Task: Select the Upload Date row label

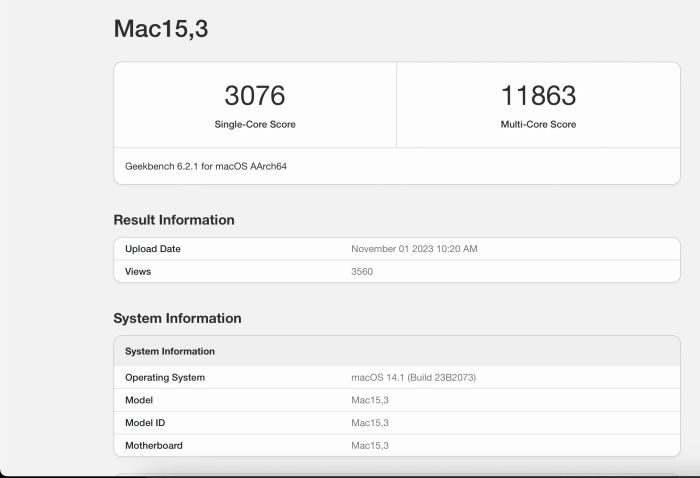Action: pyautogui.click(x=153, y=249)
